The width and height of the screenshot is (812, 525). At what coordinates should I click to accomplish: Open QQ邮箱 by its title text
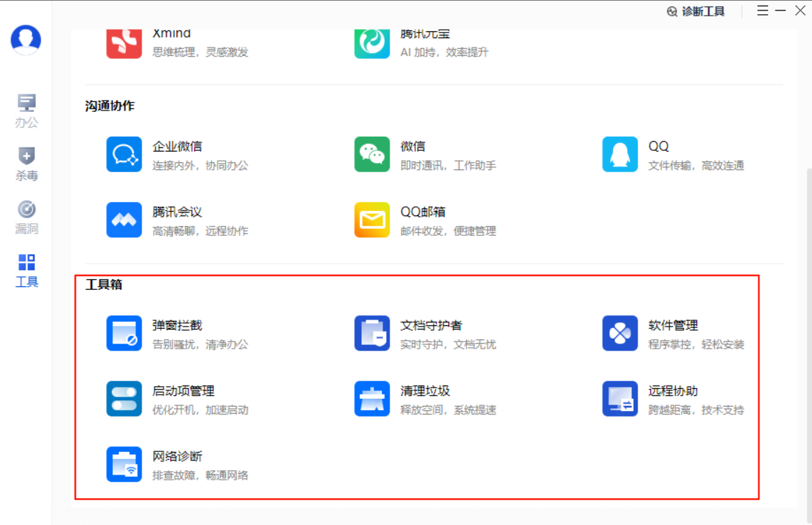[x=423, y=212]
